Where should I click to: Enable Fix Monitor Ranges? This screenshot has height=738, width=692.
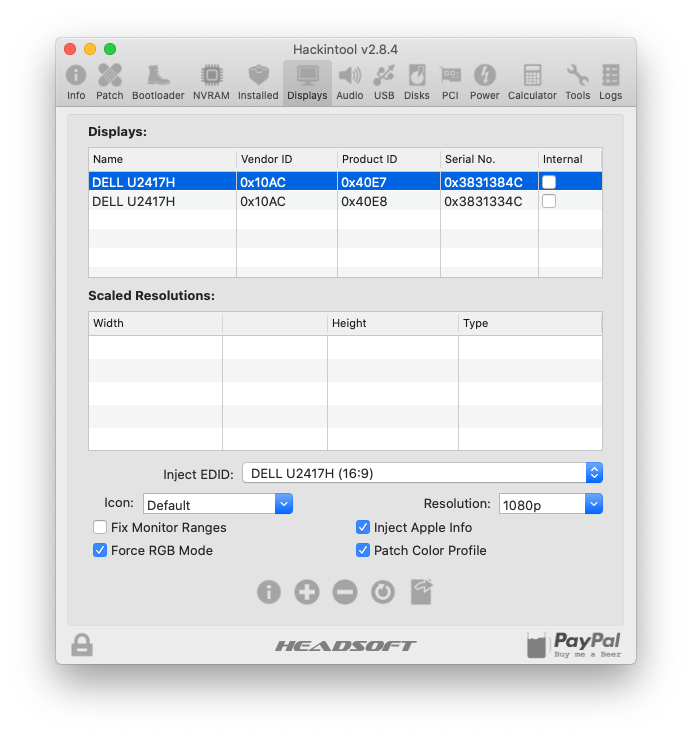[100, 527]
